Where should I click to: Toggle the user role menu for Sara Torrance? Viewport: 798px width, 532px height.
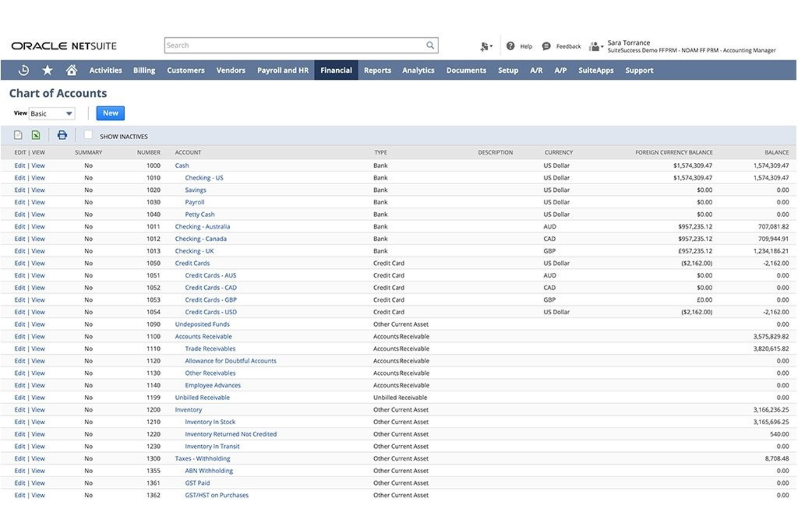coord(594,46)
